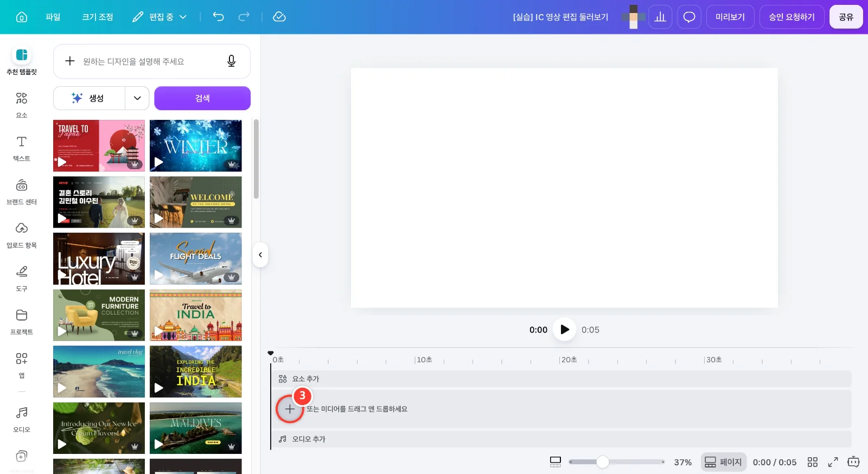
Task: Select the Winter video template
Action: 196,146
